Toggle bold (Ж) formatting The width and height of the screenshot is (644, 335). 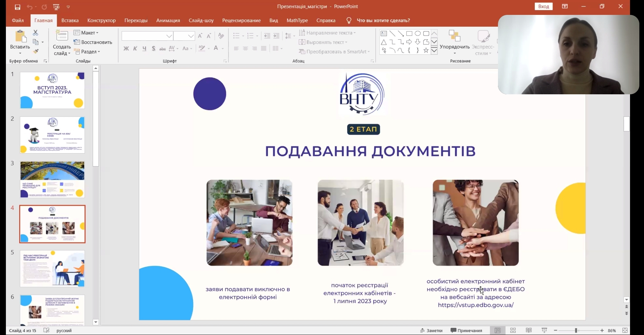tap(126, 48)
